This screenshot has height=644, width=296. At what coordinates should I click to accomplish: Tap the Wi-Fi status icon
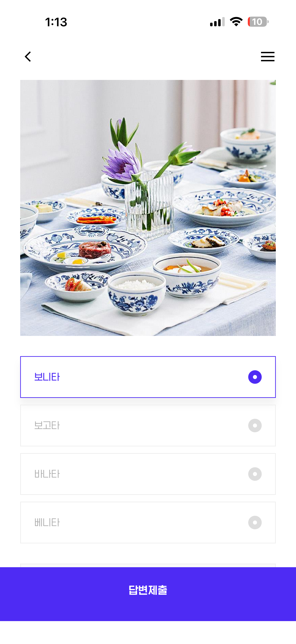point(236,22)
